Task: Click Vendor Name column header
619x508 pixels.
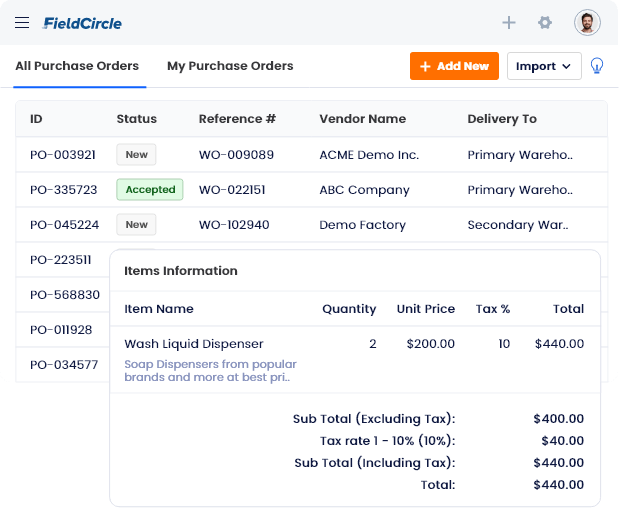Action: (x=362, y=119)
